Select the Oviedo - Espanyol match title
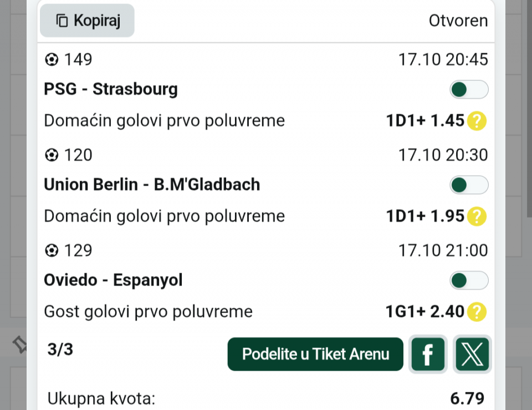This screenshot has width=532, height=410. (x=113, y=280)
